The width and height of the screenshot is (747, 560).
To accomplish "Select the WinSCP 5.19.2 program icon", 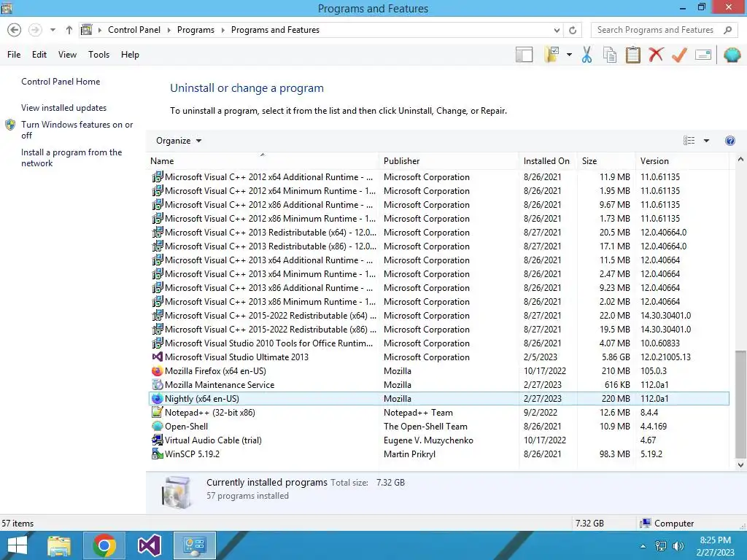I will tap(158, 454).
